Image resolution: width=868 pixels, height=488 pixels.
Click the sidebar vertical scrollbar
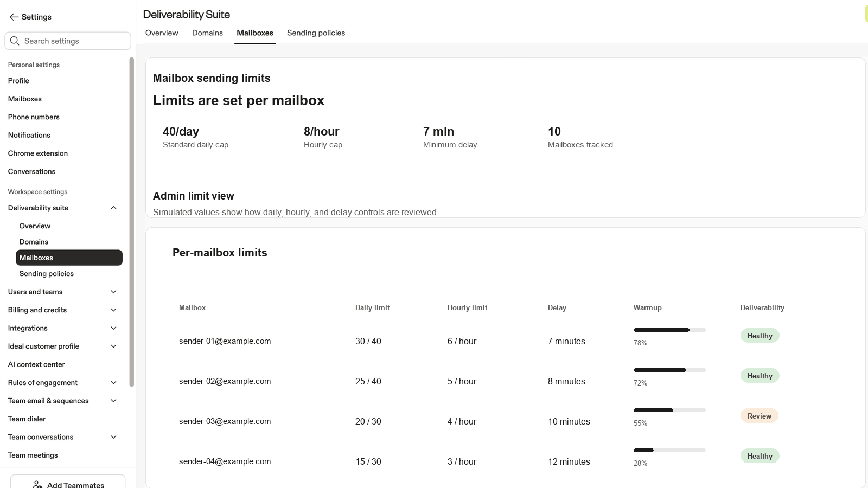[x=131, y=222]
